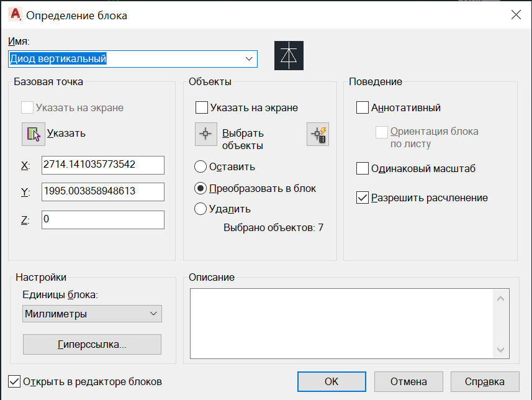The height and width of the screenshot is (400, 532).
Task: Confirm with the OK button
Action: pos(331,381)
